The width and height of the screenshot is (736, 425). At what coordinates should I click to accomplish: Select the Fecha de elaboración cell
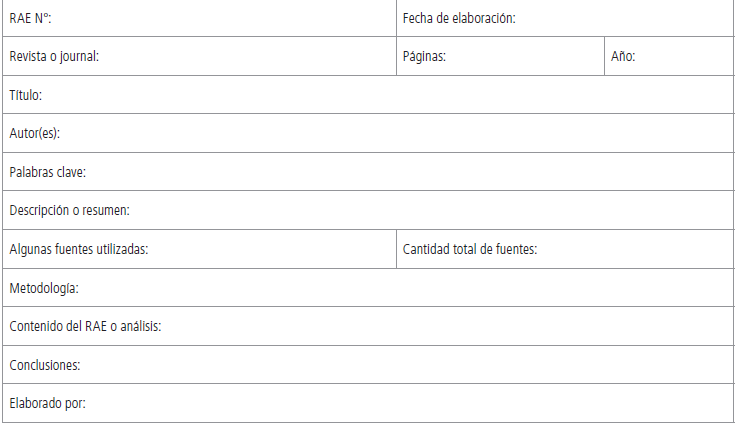(x=620, y=18)
